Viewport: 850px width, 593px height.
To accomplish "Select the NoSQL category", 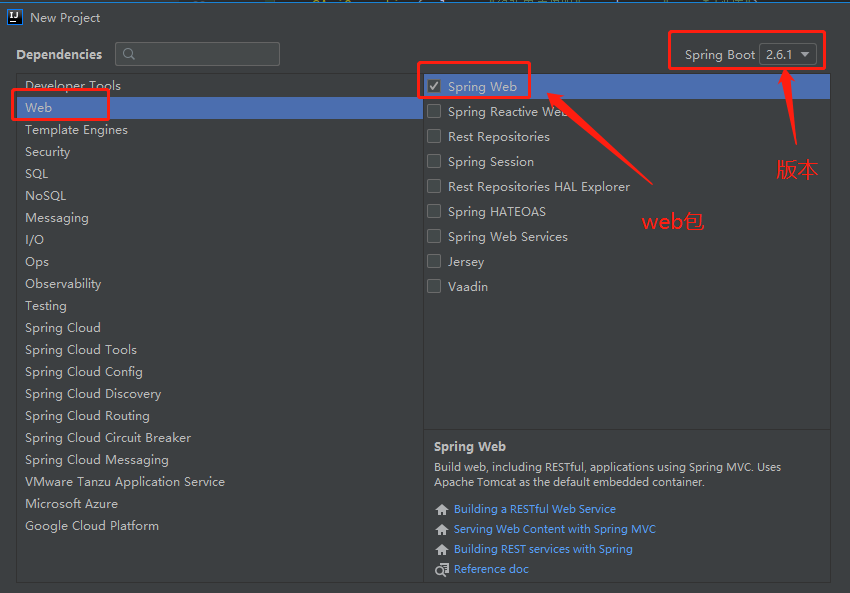I will click(x=220, y=196).
